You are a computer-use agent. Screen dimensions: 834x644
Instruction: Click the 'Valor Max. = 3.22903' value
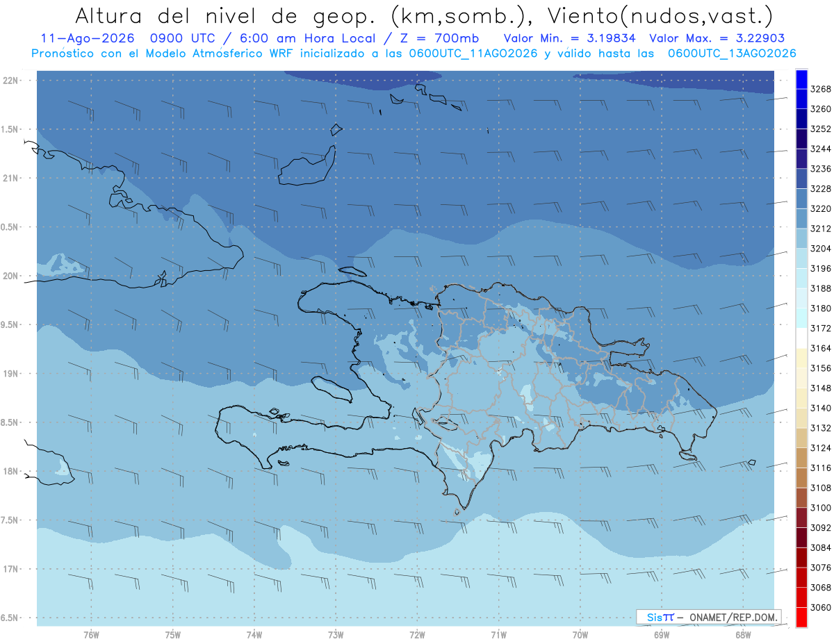click(x=717, y=38)
